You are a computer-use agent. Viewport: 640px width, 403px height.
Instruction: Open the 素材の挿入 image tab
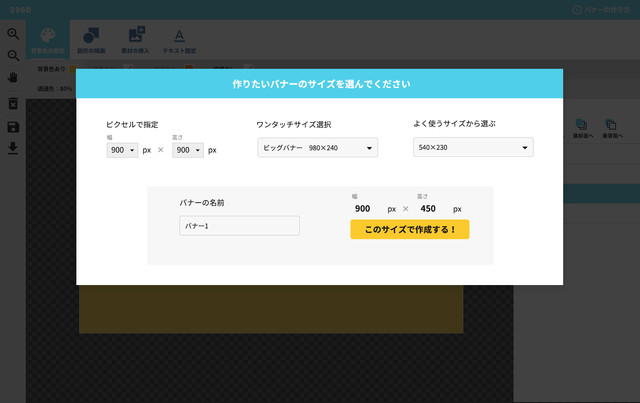136,40
